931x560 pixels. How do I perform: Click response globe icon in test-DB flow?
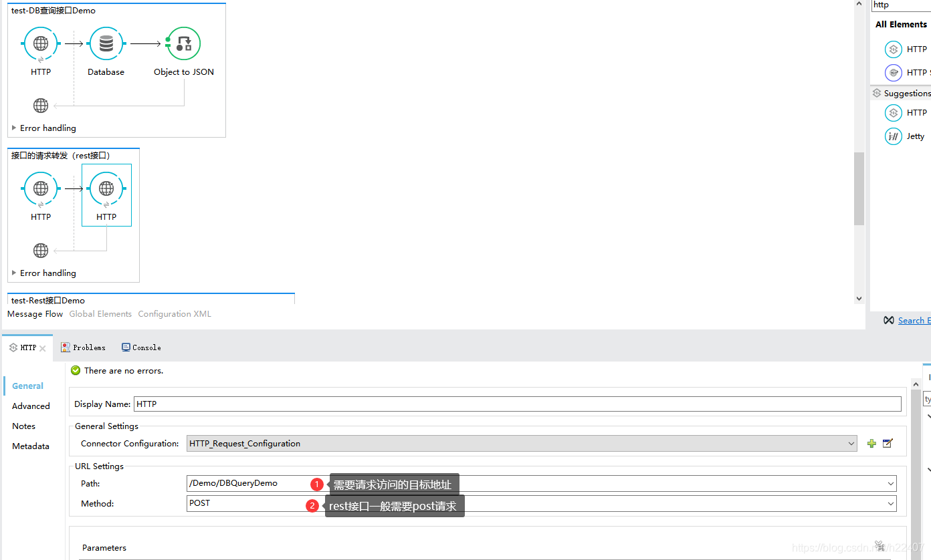click(41, 106)
